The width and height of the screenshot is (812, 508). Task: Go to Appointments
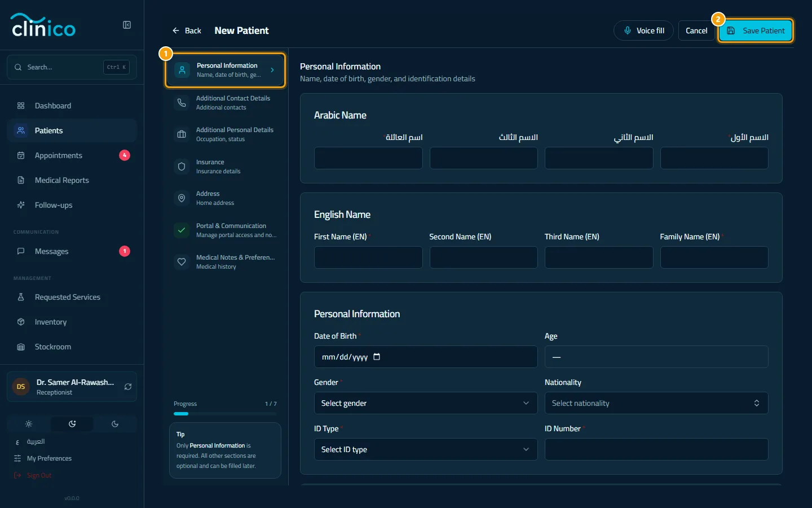click(x=72, y=155)
